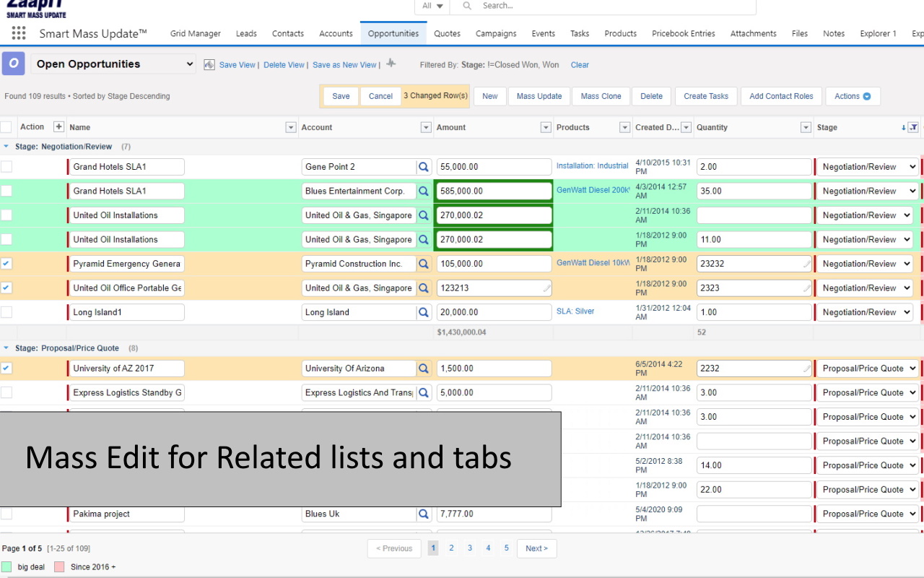Go to page 2 of results
Viewport: 924px width, 578px height.
click(x=451, y=548)
